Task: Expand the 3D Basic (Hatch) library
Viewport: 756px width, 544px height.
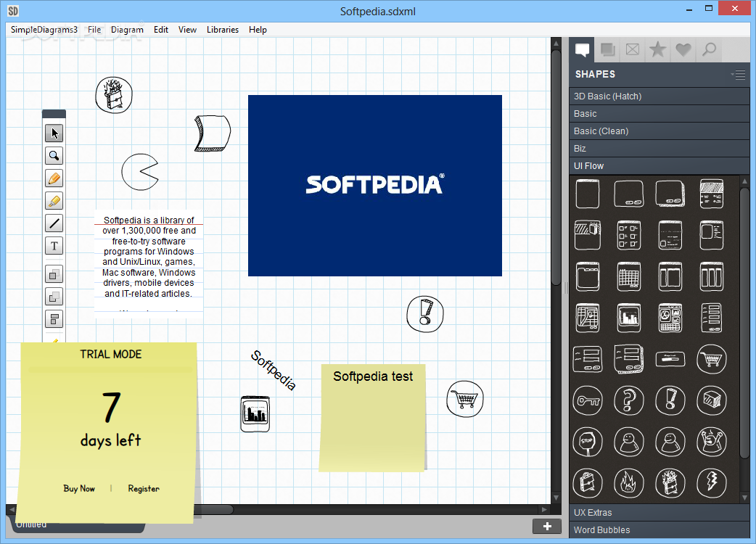Action: pyautogui.click(x=659, y=96)
